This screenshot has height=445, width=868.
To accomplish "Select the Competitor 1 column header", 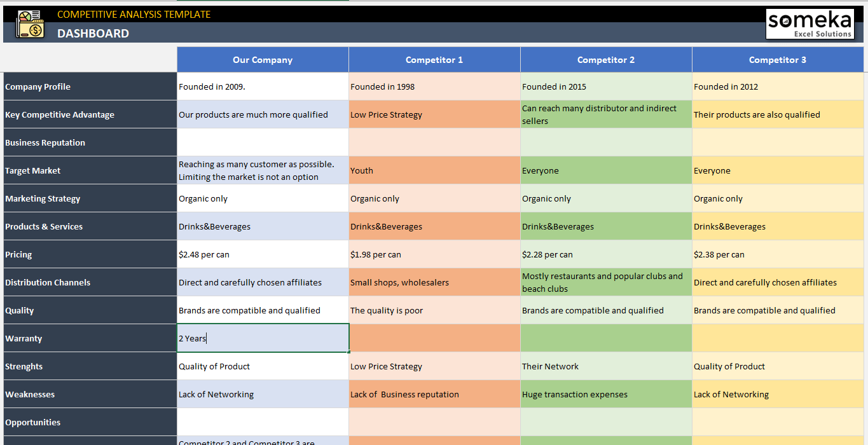I will 434,59.
